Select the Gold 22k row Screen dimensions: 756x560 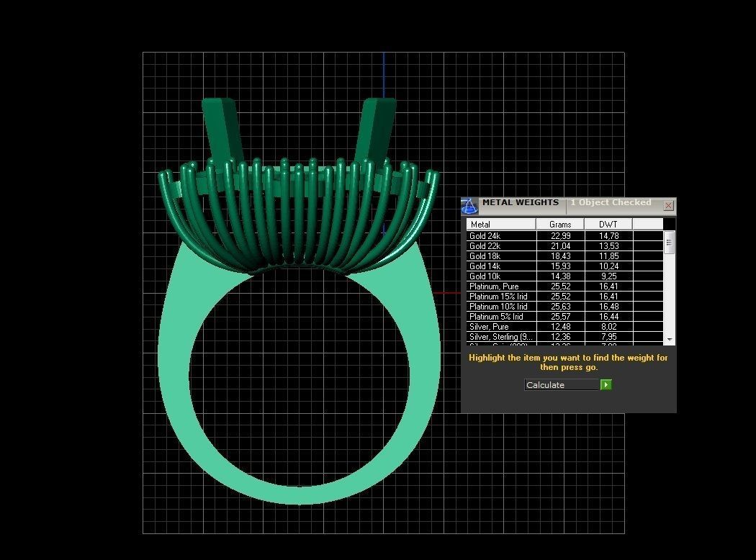(564, 245)
